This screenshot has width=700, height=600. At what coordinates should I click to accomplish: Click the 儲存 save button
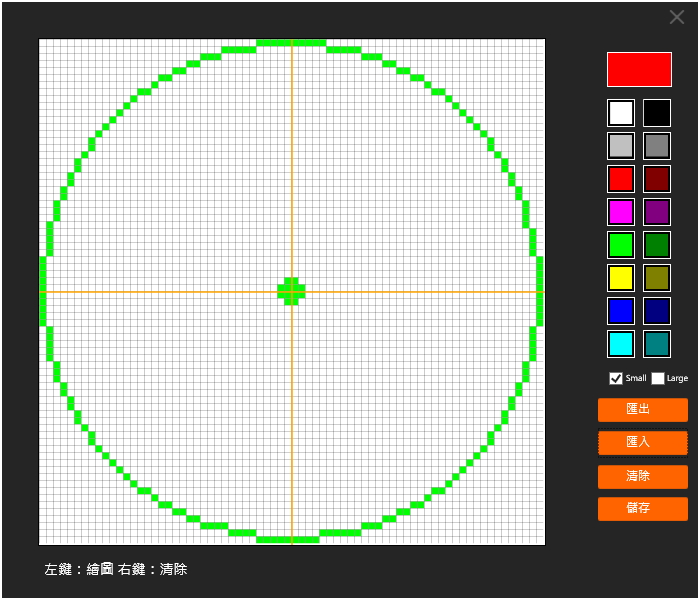pyautogui.click(x=642, y=509)
